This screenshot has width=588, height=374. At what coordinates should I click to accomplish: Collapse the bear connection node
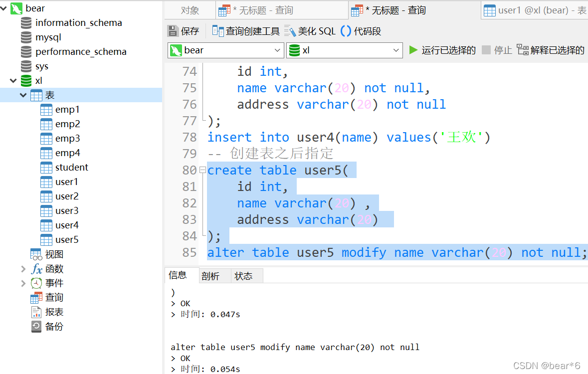click(x=4, y=8)
